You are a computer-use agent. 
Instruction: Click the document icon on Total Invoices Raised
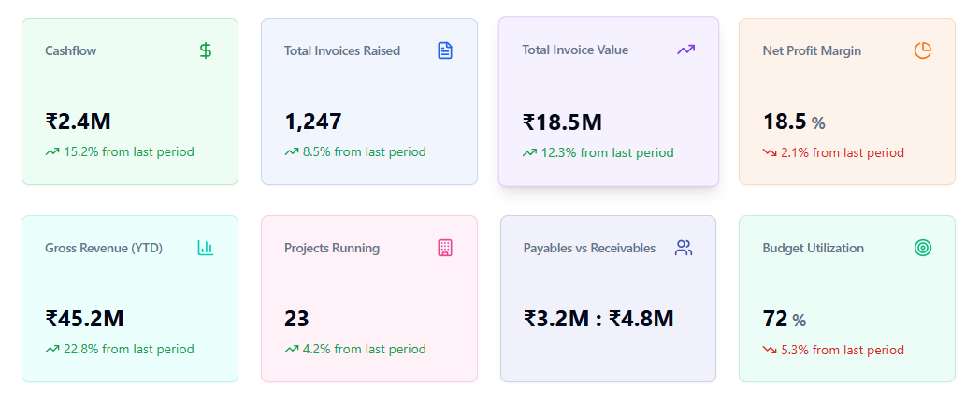coord(445,50)
